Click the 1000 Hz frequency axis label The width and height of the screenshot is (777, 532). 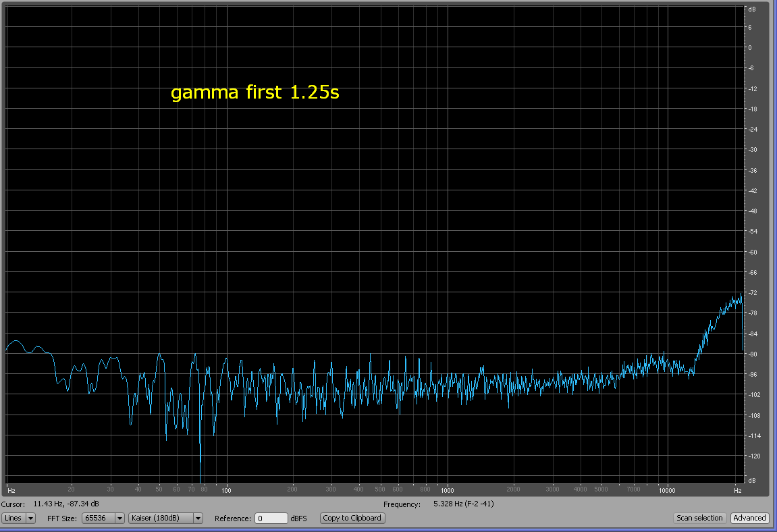(x=448, y=490)
